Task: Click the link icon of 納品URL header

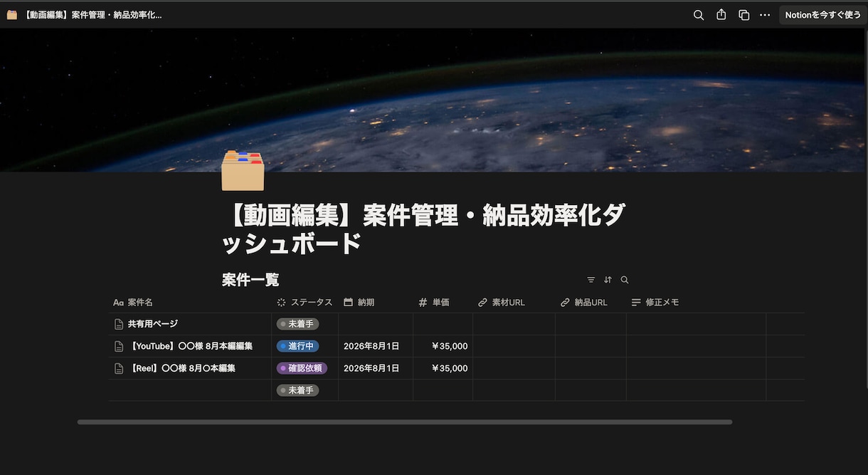Action: click(565, 303)
